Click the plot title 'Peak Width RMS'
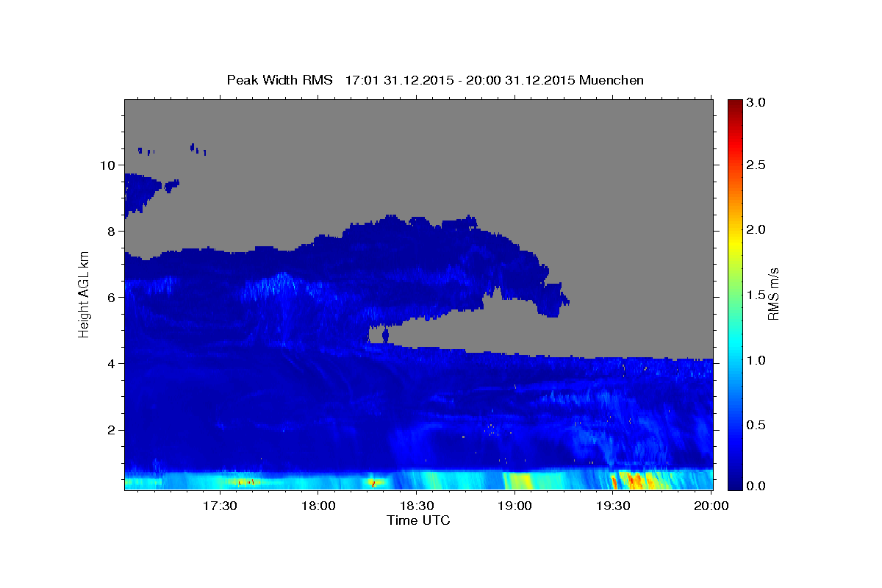This screenshot has height=588, width=882. (279, 79)
